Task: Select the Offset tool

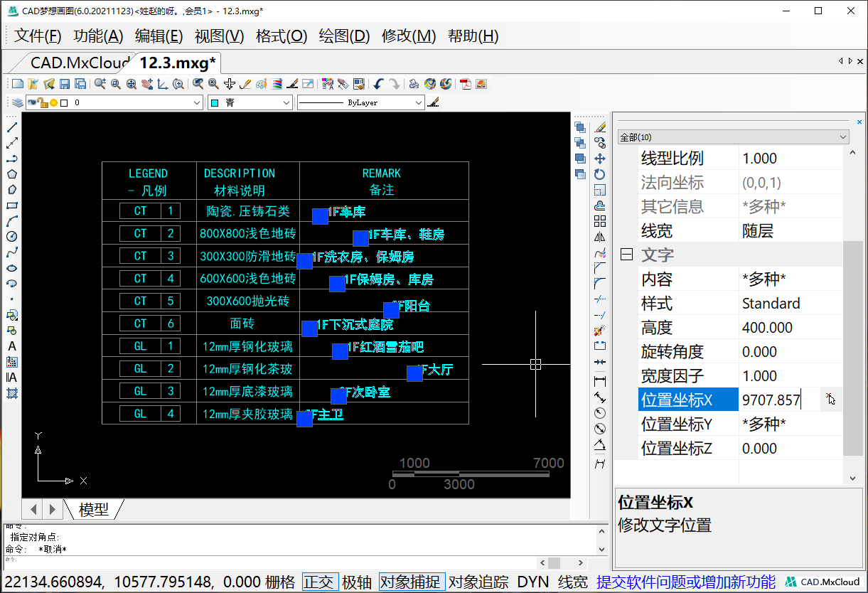Action: tap(600, 205)
